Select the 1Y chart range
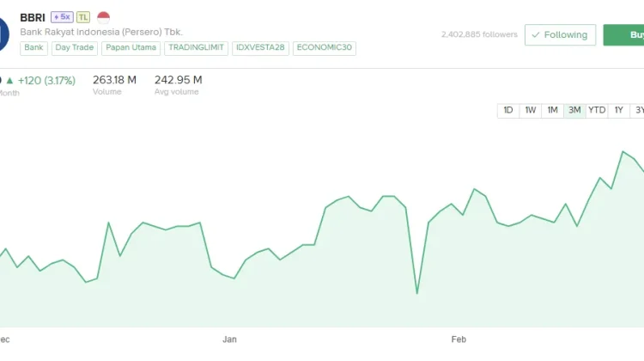This screenshot has height=361, width=644. (x=619, y=110)
